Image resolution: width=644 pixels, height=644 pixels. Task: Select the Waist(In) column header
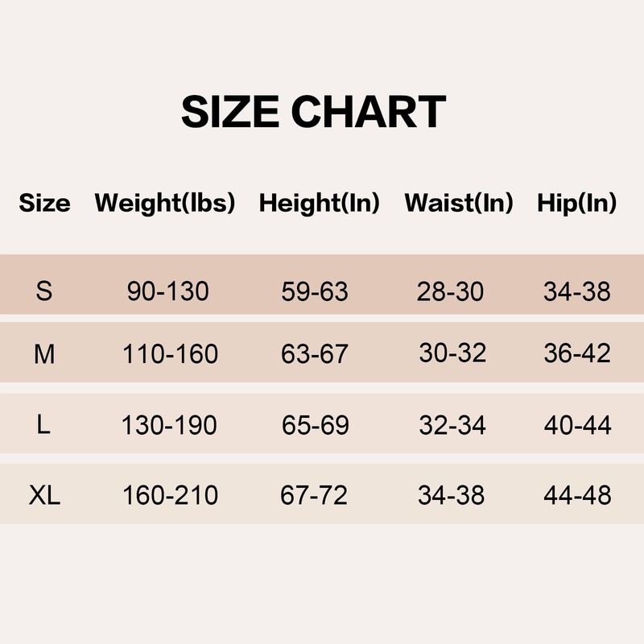pos(459,204)
